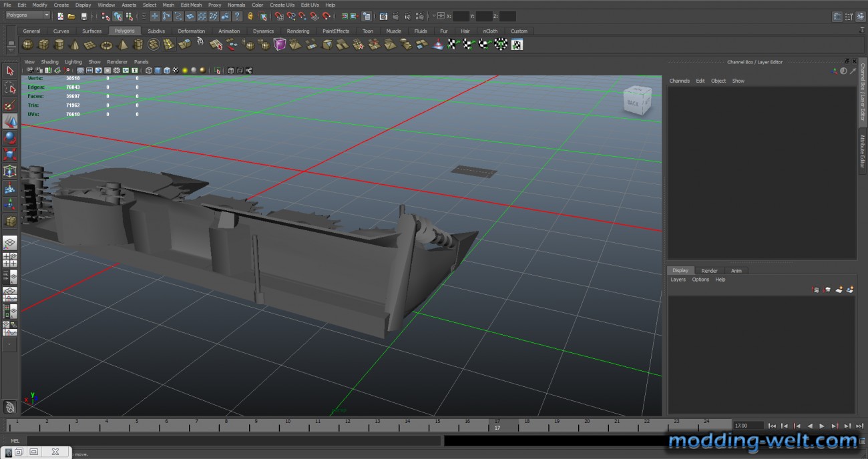The height and width of the screenshot is (459, 868).
Task: Create a polygon sphere from the shelf
Action: (27, 45)
